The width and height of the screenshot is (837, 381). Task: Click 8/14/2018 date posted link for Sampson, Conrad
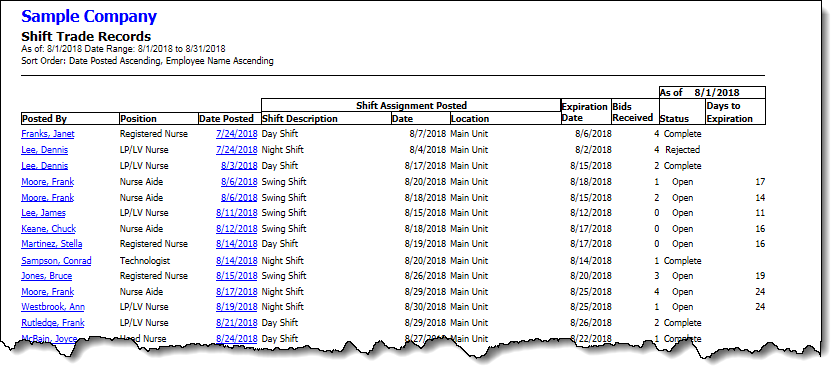tap(236, 261)
